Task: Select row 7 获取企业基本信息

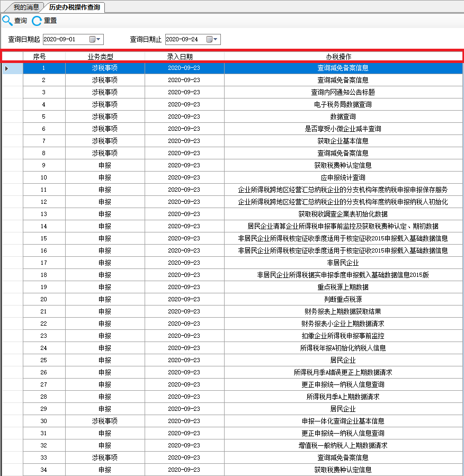Action: [343, 141]
